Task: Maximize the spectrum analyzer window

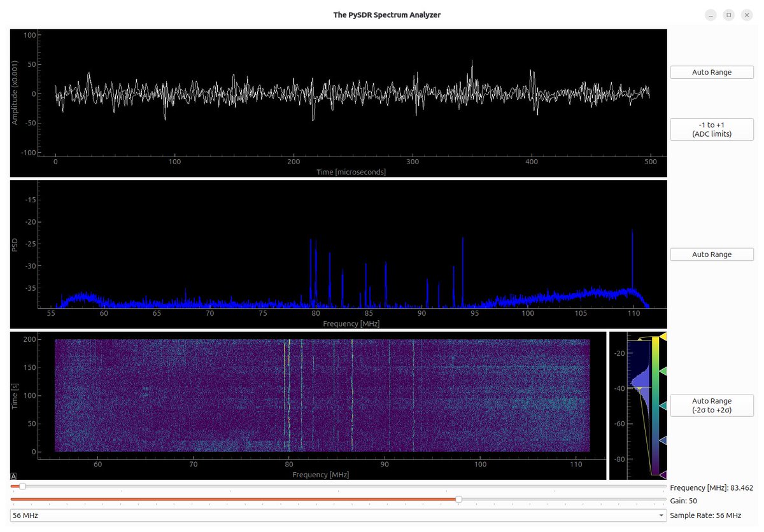Action: [729, 15]
